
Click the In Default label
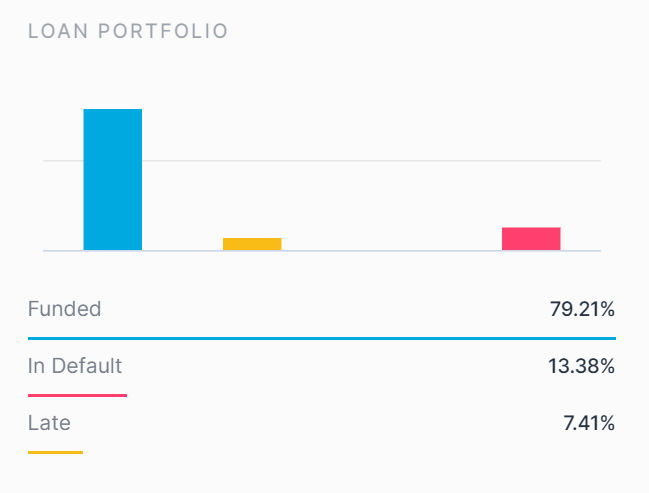[75, 366]
